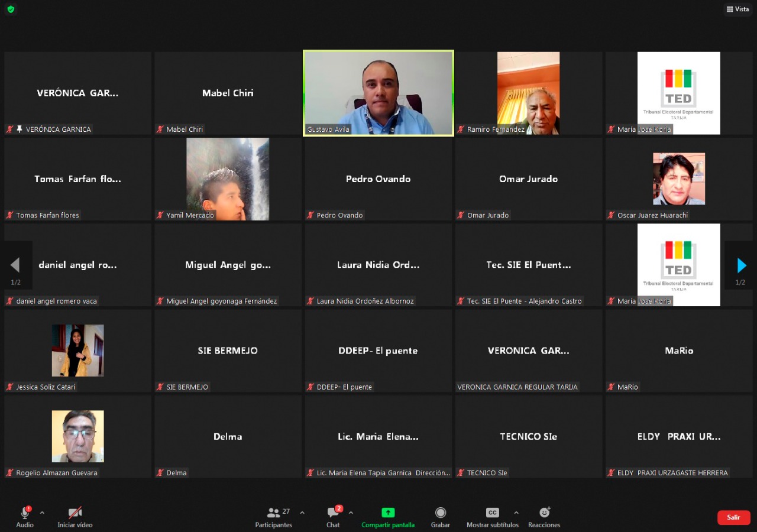The height and width of the screenshot is (532, 757).
Task: Go to previous page of participants
Action: (15, 265)
